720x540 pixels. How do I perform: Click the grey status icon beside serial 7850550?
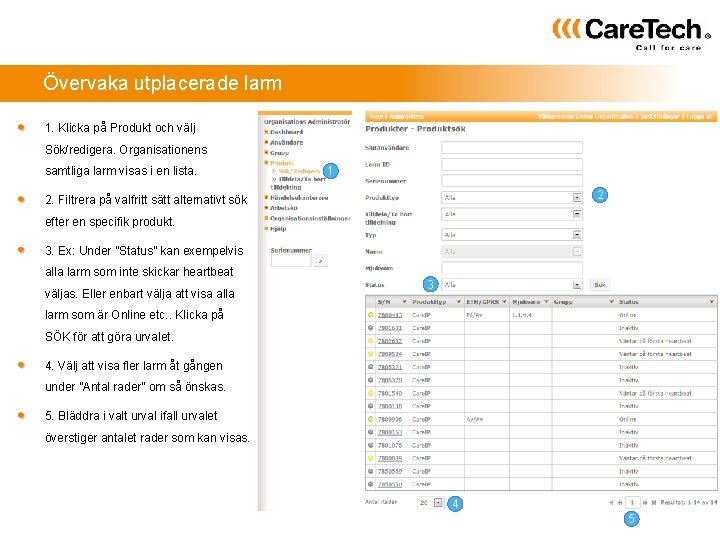tap(371, 484)
